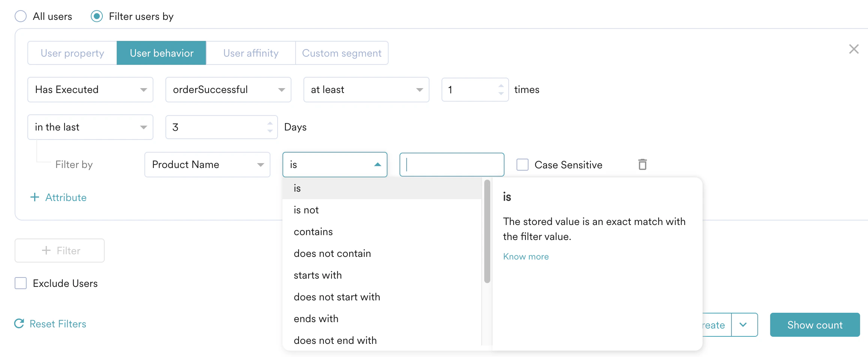This screenshot has height=357, width=868.
Task: Check the Exclude Users option
Action: click(x=20, y=283)
